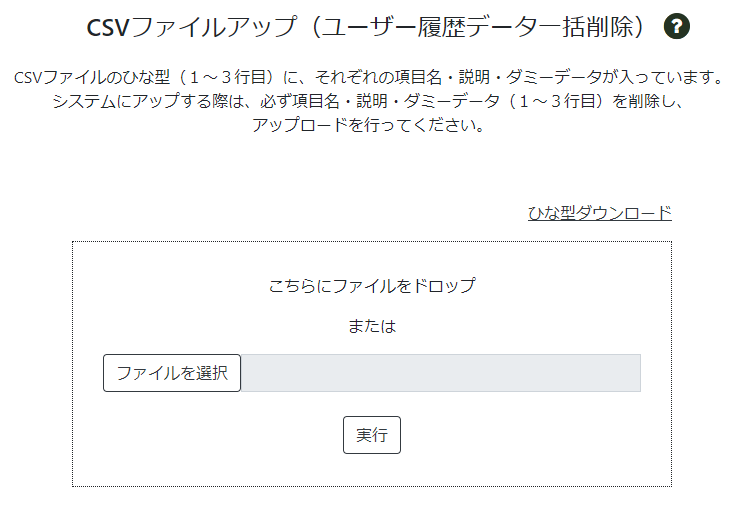This screenshot has width=736, height=509.
Task: Click the first description line about ひな型
Action: tap(368, 77)
